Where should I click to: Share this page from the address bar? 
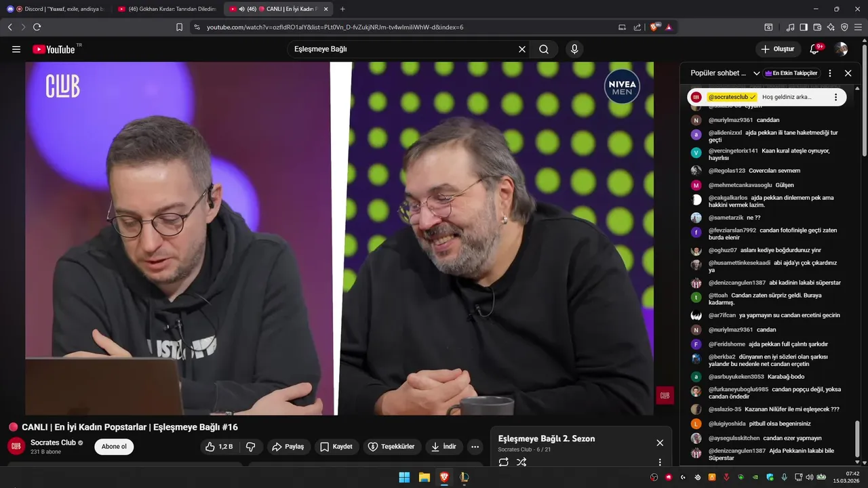tap(637, 27)
